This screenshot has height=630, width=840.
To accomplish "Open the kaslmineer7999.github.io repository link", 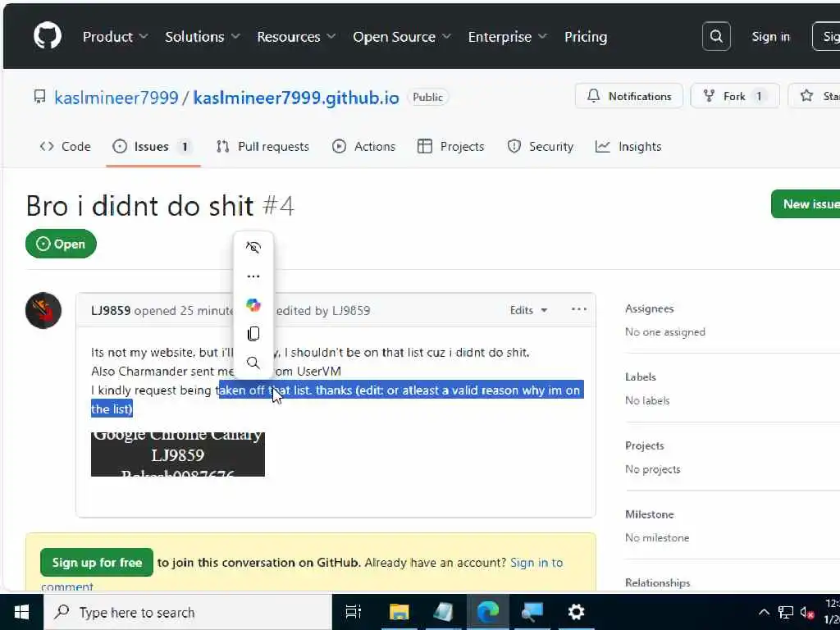I will (295, 98).
